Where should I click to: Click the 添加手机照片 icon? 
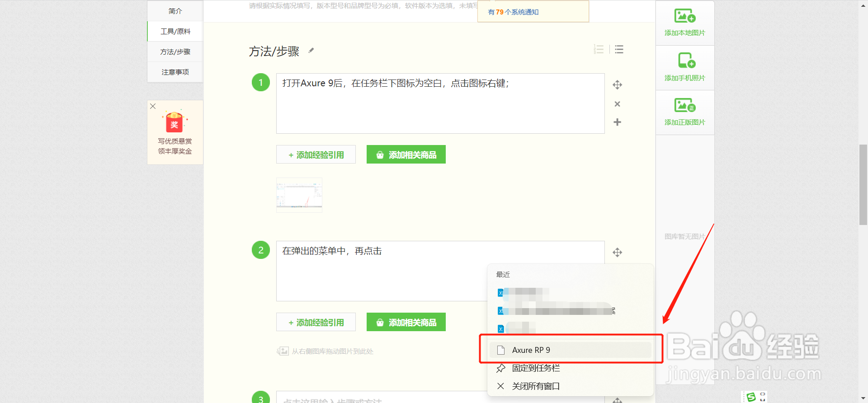(686, 61)
